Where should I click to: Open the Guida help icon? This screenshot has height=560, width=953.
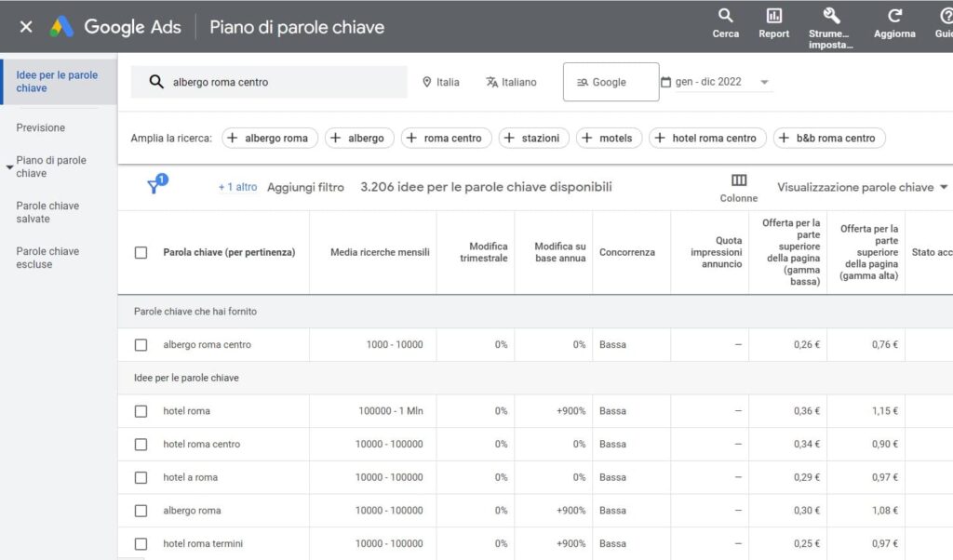946,16
